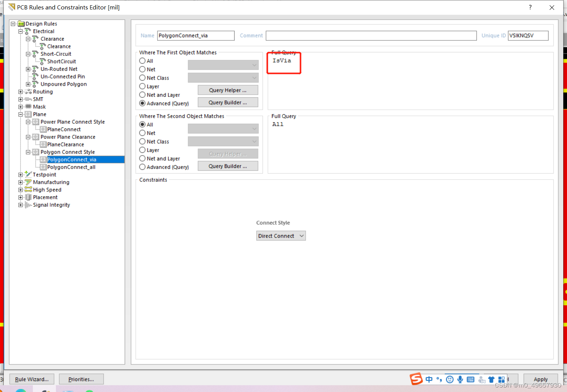Screen dimensions: 567x392
Task: Click the Sogou input method S icon
Action: [416, 379]
